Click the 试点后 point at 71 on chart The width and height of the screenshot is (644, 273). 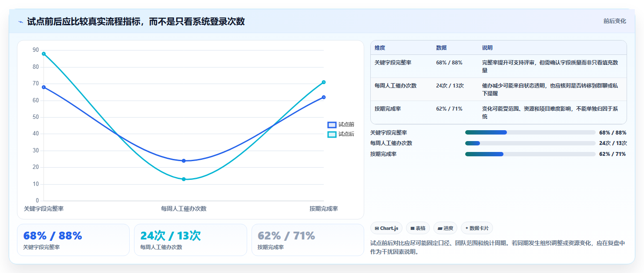pos(324,82)
